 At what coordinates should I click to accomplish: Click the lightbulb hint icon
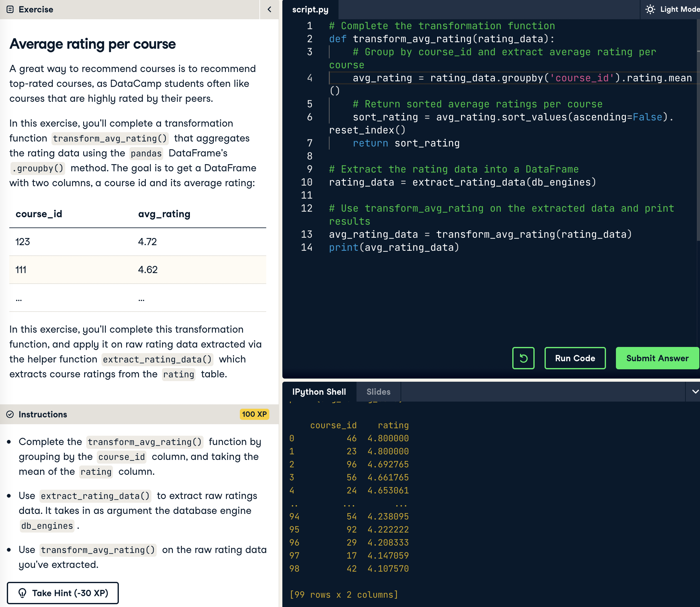22,593
